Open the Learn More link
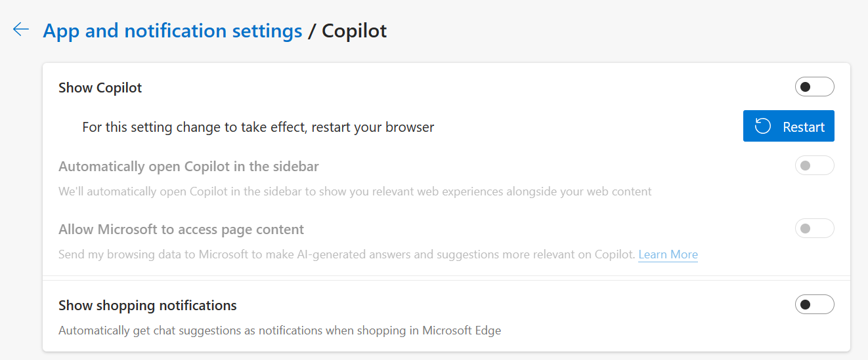The height and width of the screenshot is (360, 868). pos(668,254)
